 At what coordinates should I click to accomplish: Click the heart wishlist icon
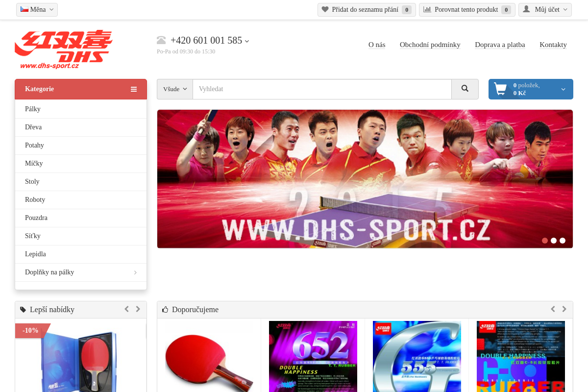325,9
